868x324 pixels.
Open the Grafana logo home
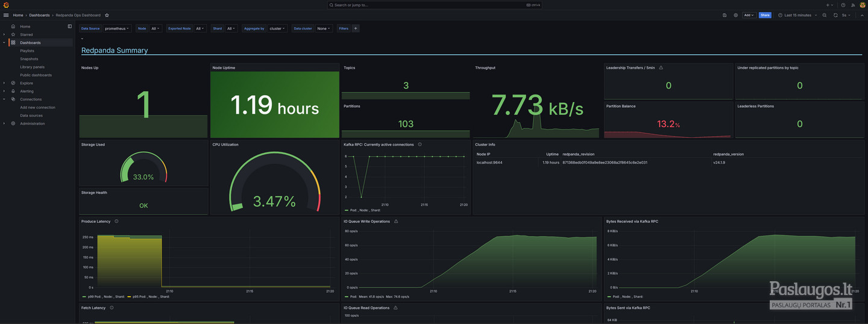point(6,5)
